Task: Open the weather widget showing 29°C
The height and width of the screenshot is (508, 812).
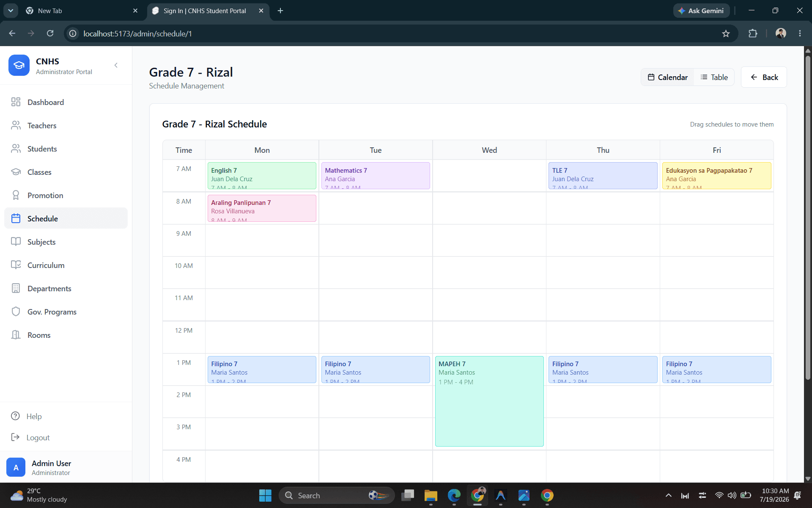Action: (39, 495)
